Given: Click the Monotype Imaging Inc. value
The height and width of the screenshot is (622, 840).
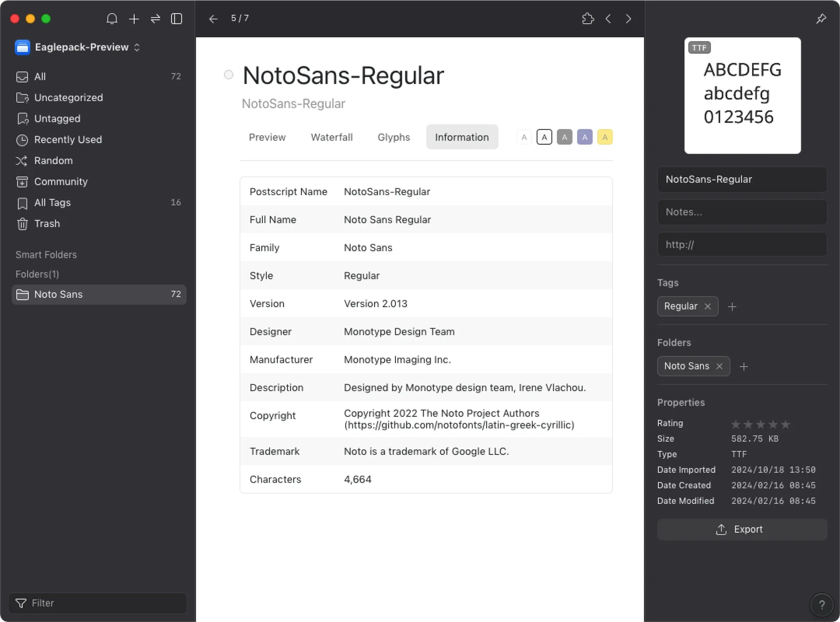Looking at the screenshot, I should (397, 360).
